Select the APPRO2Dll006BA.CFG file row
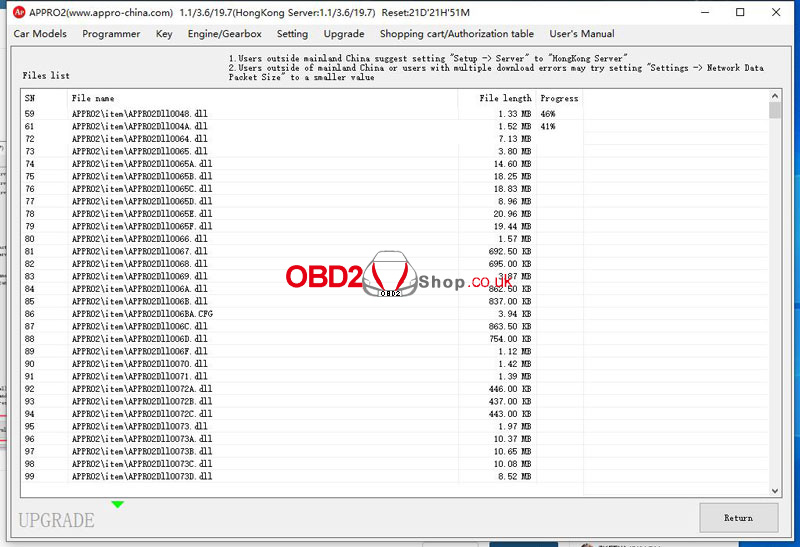800x547 pixels. (x=142, y=314)
